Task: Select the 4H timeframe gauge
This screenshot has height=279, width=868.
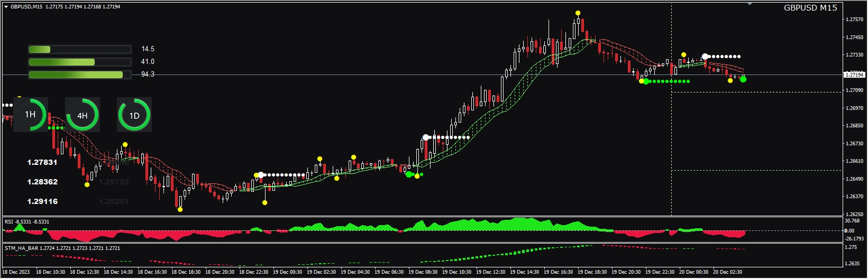Action: pos(83,115)
